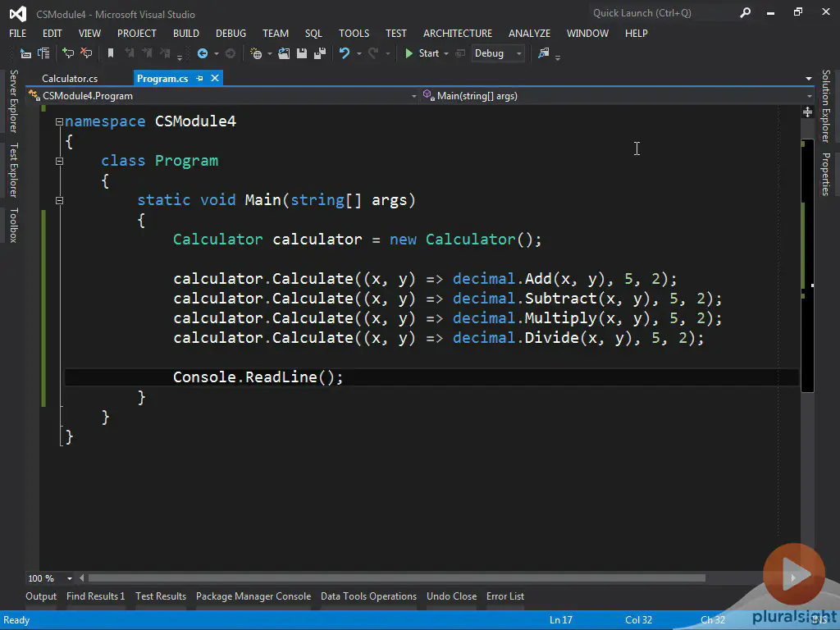Toggle the pin on Program.cs tab
Image resolution: width=840 pixels, height=630 pixels.
[x=199, y=79]
